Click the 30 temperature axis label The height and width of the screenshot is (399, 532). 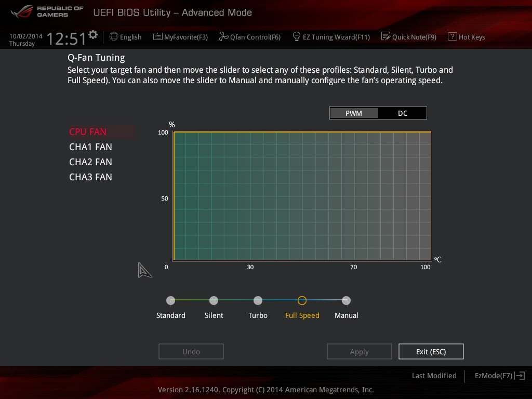tap(250, 267)
